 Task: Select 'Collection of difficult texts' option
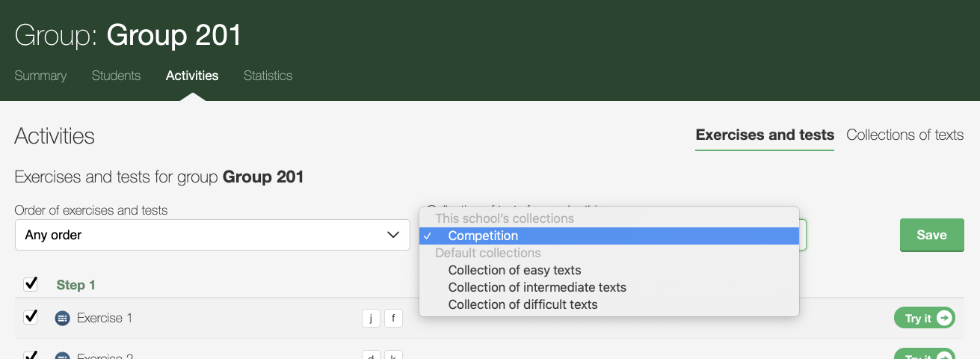click(523, 304)
